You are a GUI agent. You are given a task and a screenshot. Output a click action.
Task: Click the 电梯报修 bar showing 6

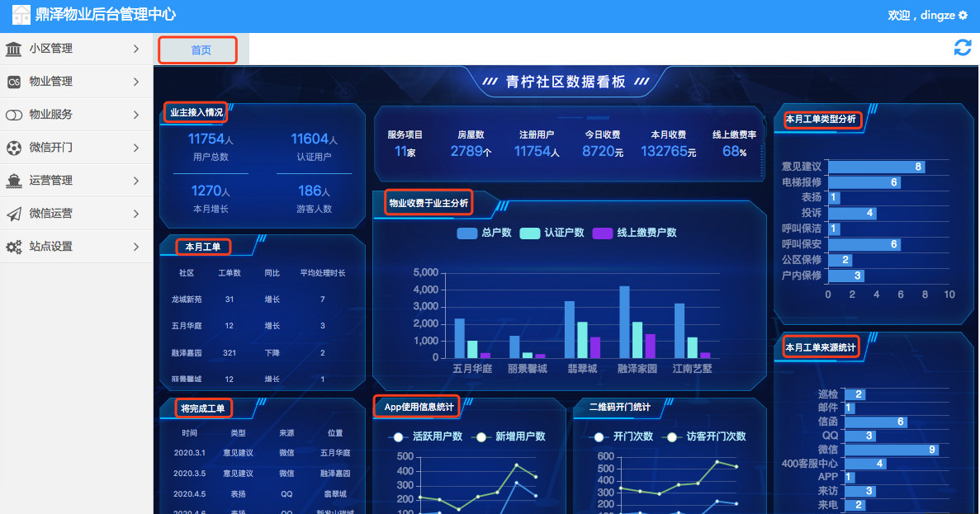(864, 182)
